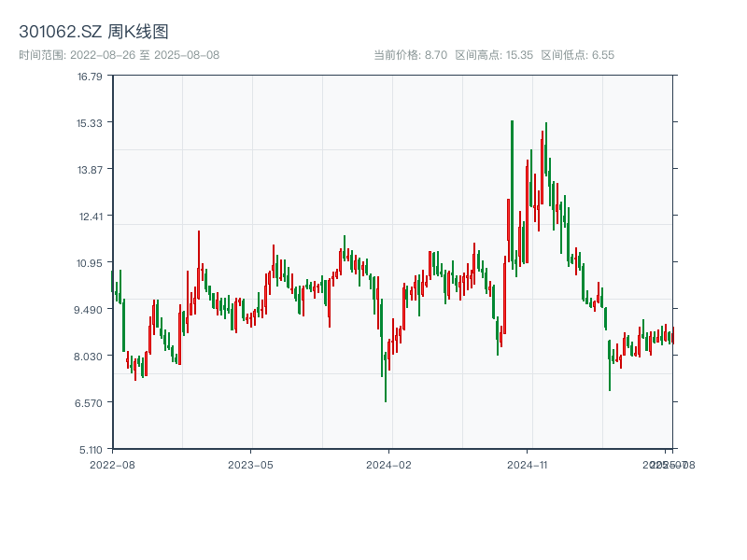The width and height of the screenshot is (747, 560).
Task: Click the lowest green candle near 6.55
Action: pos(386,377)
